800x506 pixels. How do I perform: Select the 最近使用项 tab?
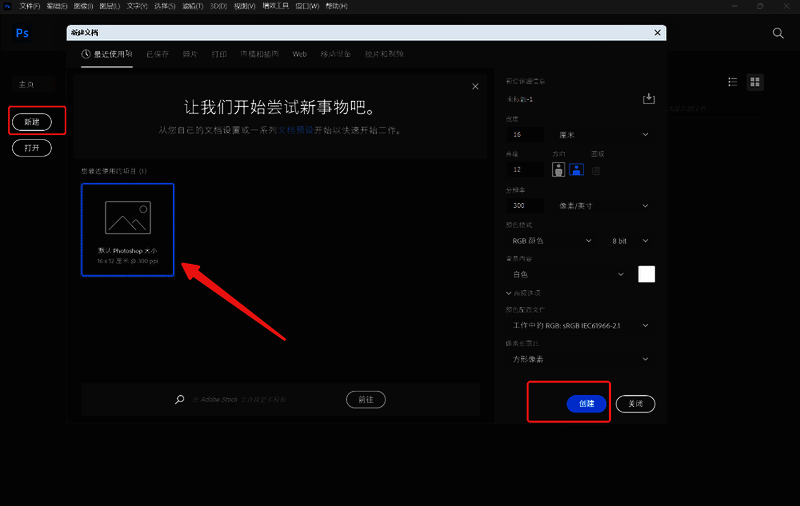[x=107, y=54]
